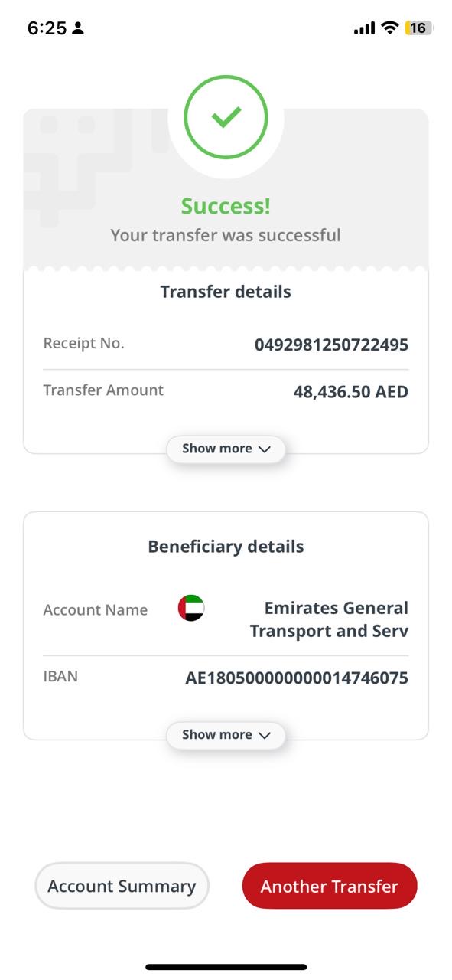Tap the chevron under Transfer details
Image resolution: width=452 pixels, height=980 pixels.
[265, 449]
